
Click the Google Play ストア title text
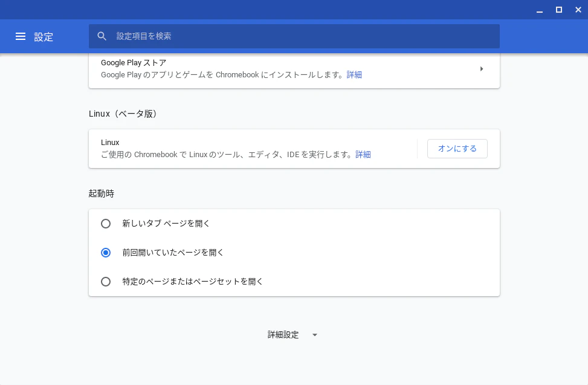click(134, 63)
